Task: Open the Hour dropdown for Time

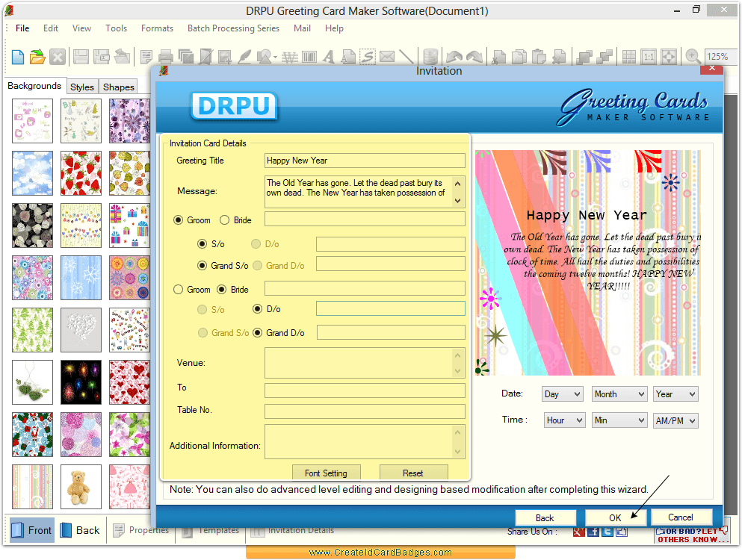Action: [565, 420]
